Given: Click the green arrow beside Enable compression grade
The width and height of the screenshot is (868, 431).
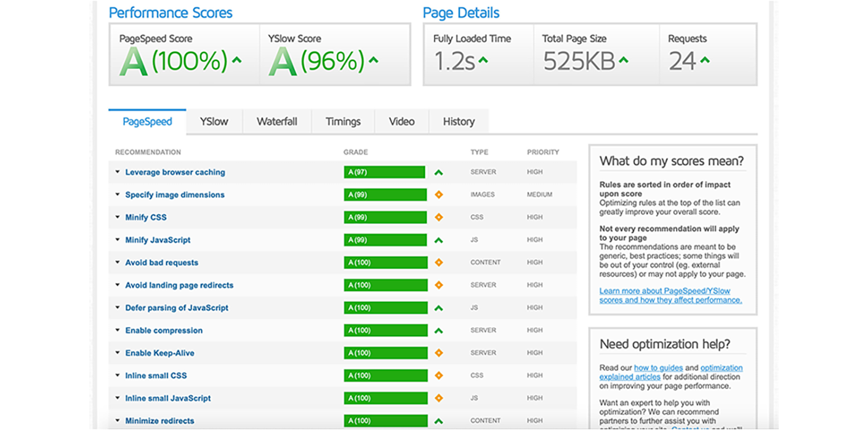Looking at the screenshot, I should click(x=440, y=330).
